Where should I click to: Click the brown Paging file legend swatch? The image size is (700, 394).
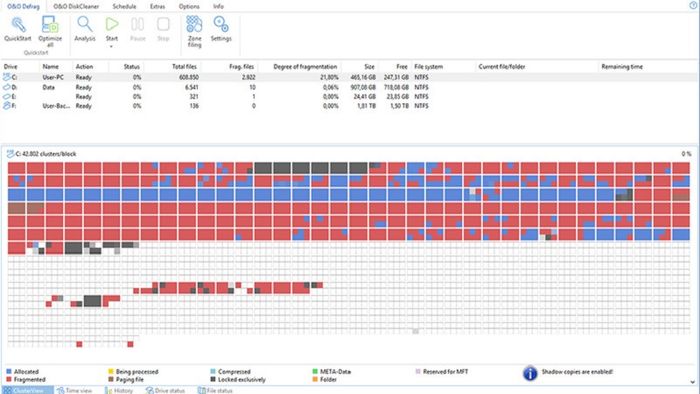pos(111,379)
